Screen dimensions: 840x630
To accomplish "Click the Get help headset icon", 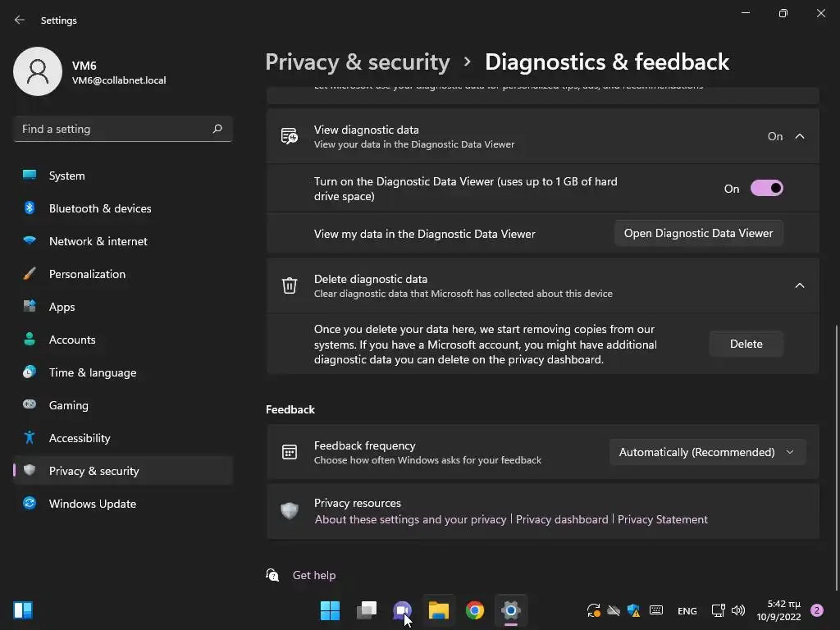I will [272, 575].
